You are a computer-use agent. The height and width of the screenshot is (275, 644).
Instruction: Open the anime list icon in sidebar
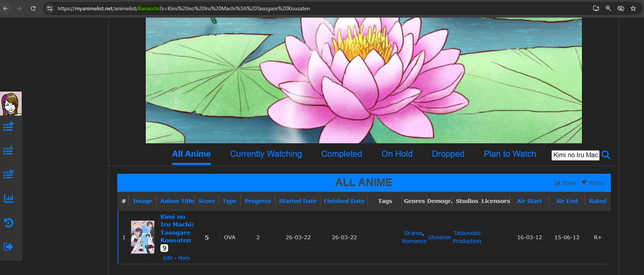(9, 150)
